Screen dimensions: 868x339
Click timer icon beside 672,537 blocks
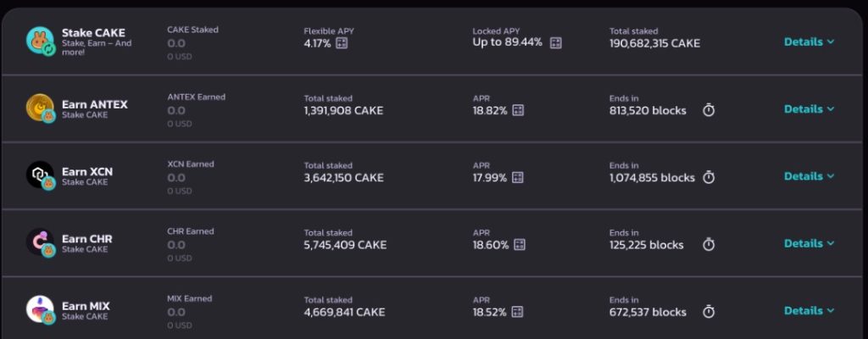point(709,312)
